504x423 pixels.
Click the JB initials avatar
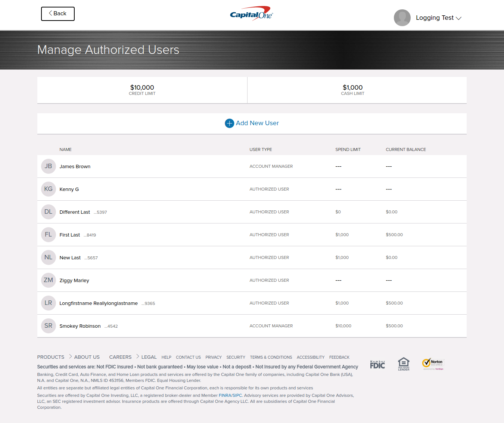click(x=49, y=166)
